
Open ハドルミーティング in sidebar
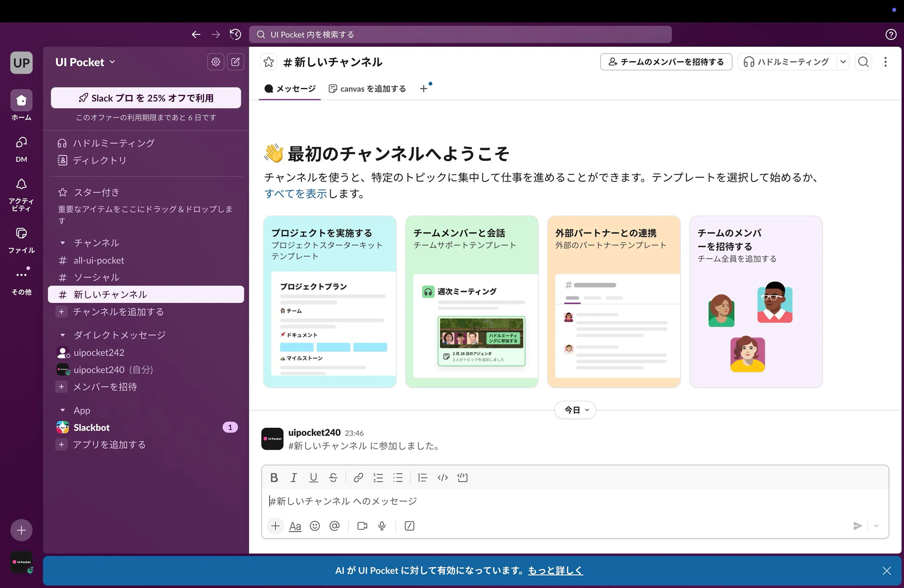(146, 143)
